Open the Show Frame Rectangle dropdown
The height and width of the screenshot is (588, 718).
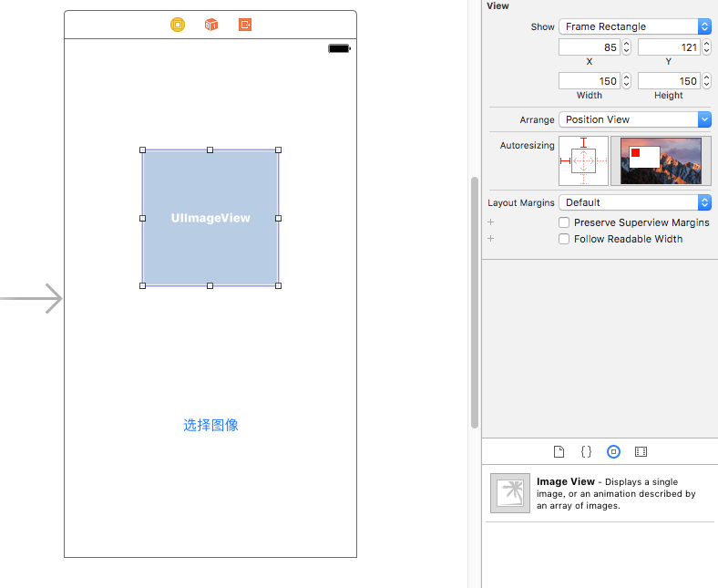click(634, 26)
